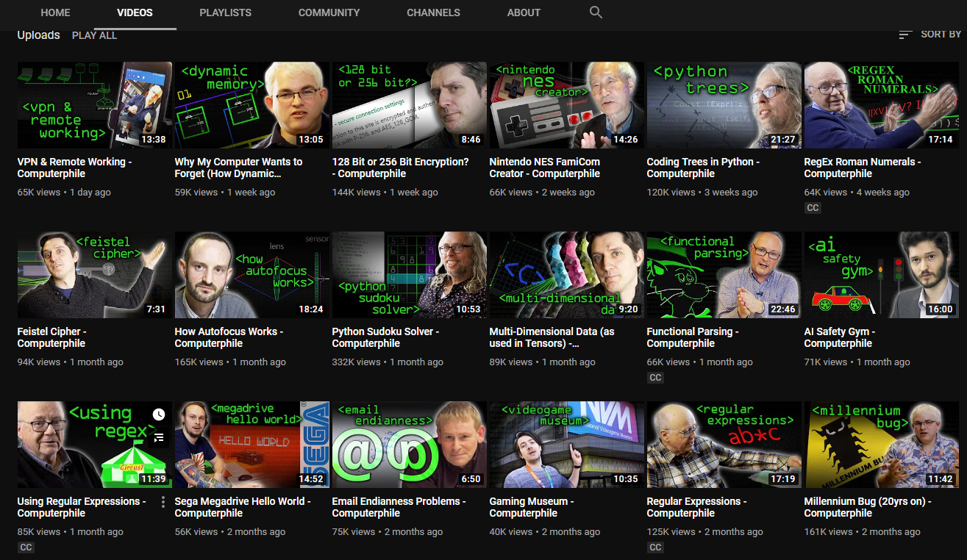Open the python trees thumbnail
Screen dimensions: 967x560
coord(724,105)
